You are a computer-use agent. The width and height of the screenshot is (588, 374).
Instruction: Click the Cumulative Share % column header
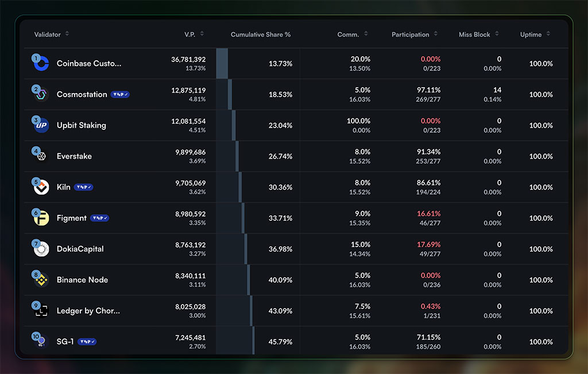coord(261,34)
